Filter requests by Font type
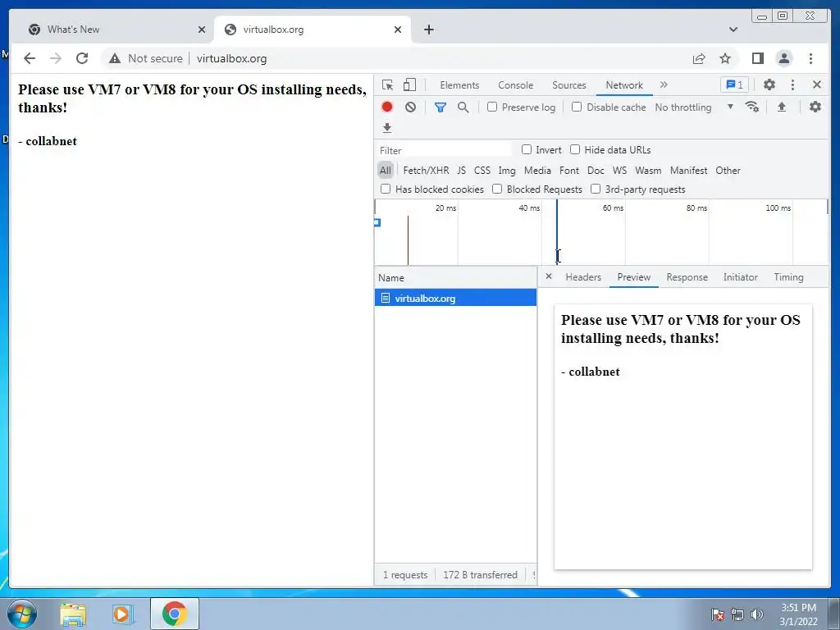The height and width of the screenshot is (630, 840). 569,171
